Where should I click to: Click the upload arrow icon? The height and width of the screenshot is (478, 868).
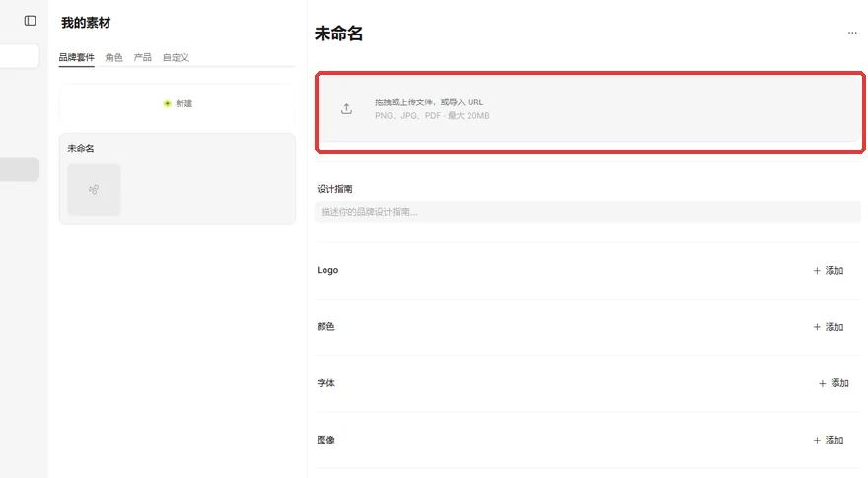[346, 109]
